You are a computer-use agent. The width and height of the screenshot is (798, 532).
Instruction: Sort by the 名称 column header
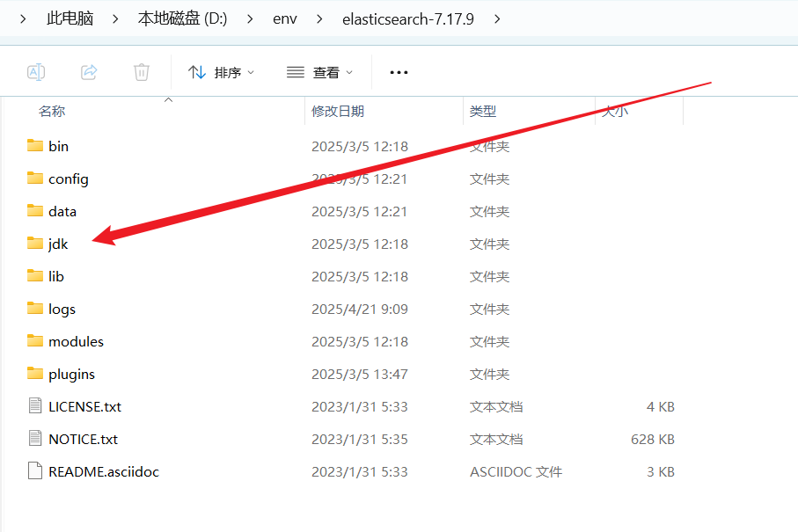point(52,111)
